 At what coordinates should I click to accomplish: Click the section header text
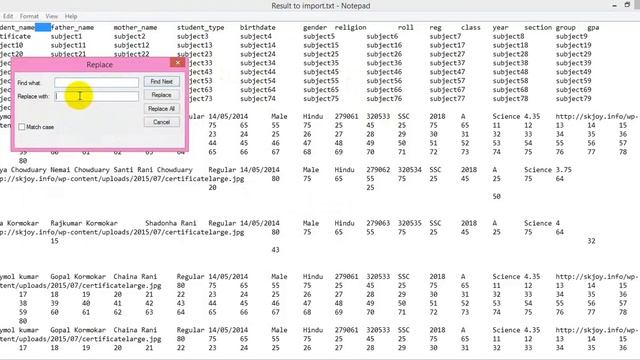[538, 27]
